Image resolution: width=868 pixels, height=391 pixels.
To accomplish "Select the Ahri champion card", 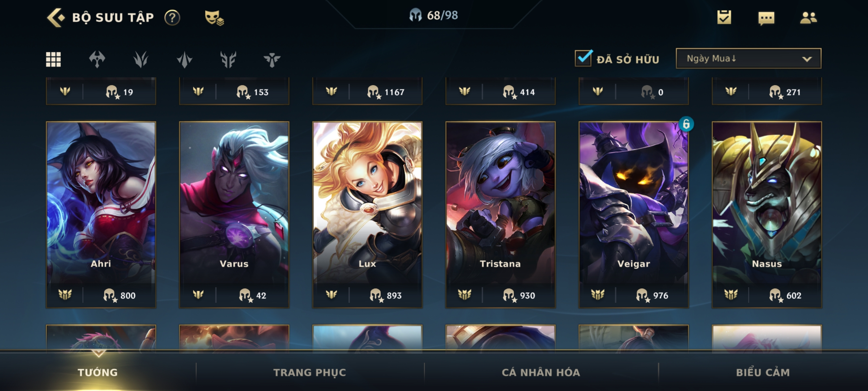I will (101, 215).
